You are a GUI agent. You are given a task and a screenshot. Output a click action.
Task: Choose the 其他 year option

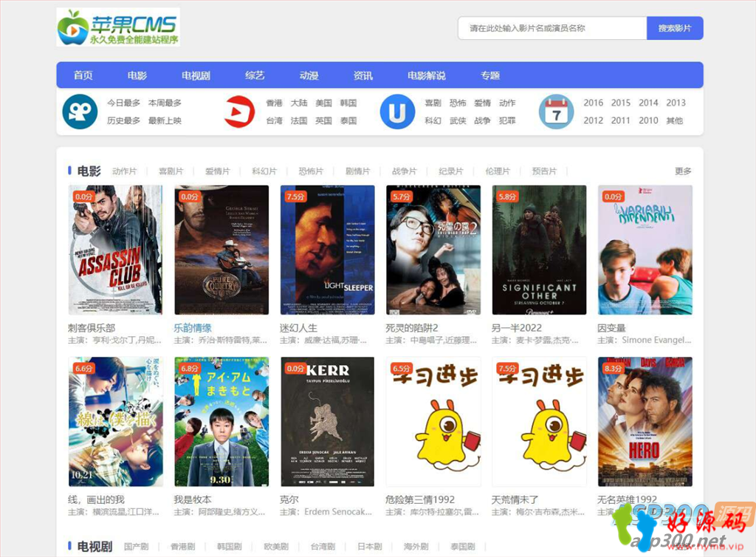click(675, 120)
